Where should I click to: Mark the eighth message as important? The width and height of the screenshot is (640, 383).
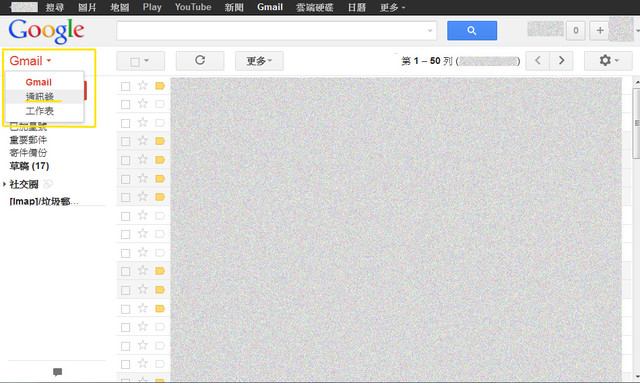point(160,216)
